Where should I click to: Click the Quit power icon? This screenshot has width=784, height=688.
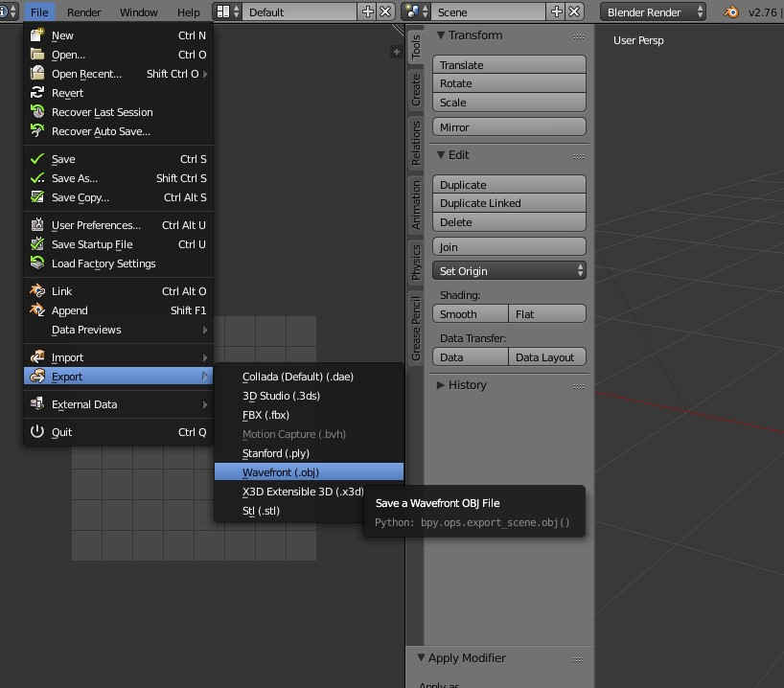(37, 431)
